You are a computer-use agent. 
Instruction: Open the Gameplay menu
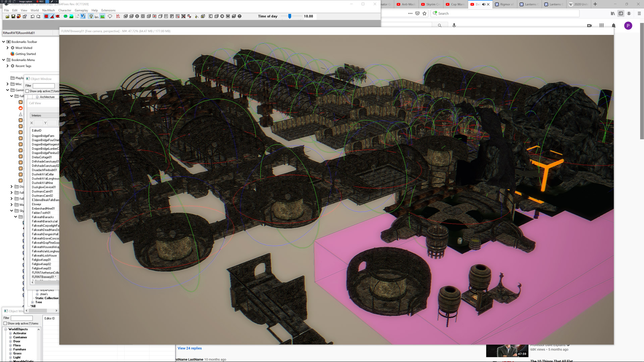pos(81,10)
